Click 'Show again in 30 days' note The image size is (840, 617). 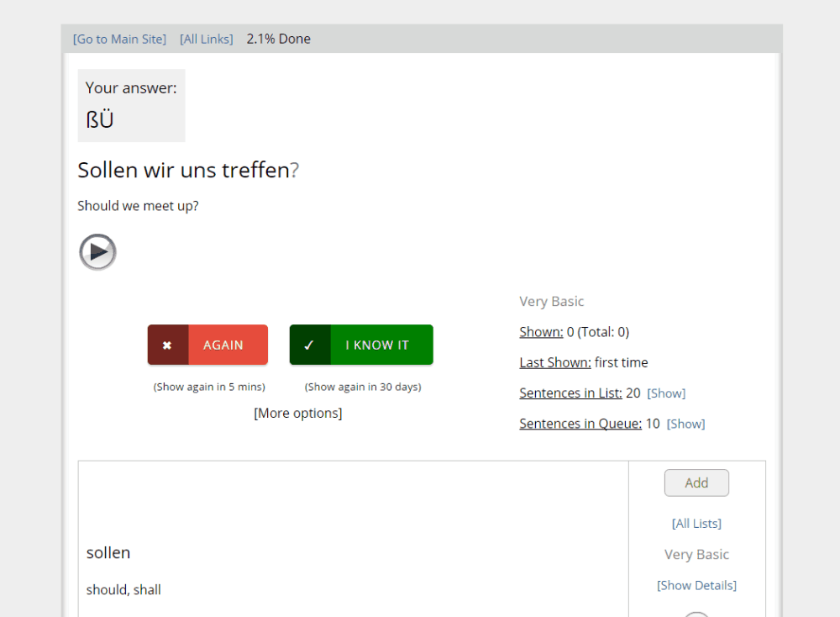(363, 387)
